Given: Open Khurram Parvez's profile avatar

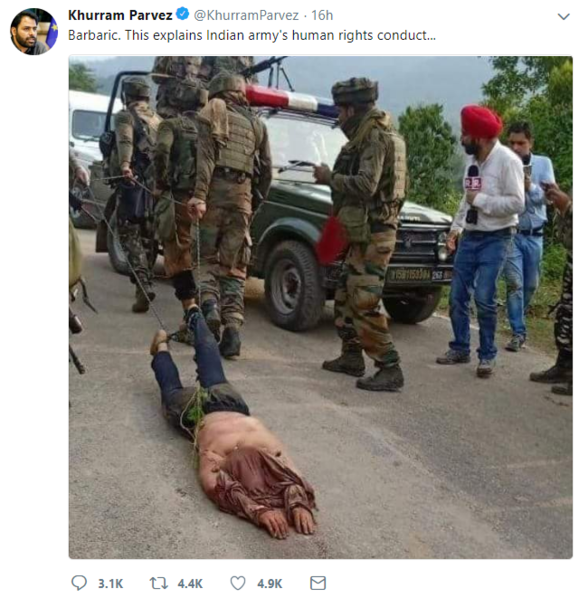Looking at the screenshot, I should pyautogui.click(x=34, y=31).
